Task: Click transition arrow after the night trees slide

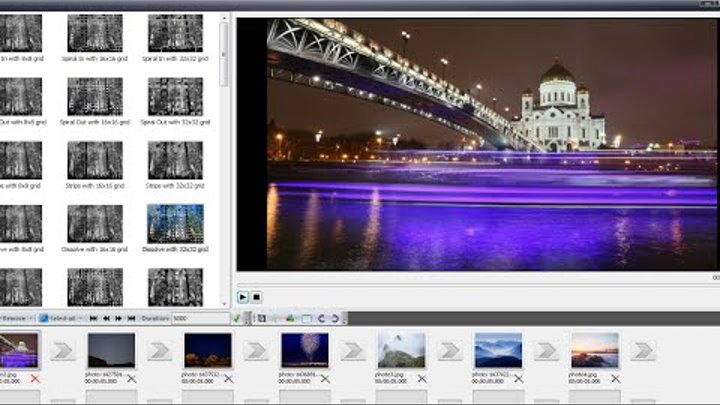Action: click(256, 351)
